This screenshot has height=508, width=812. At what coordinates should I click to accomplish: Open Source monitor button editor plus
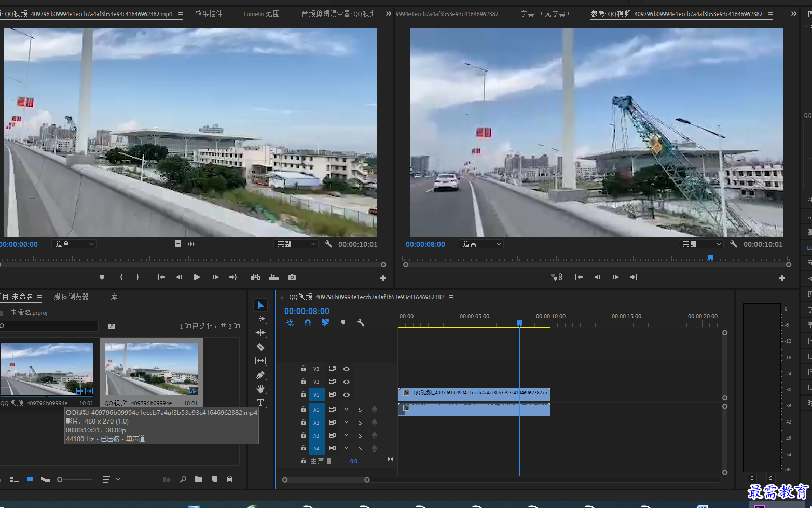(x=383, y=278)
